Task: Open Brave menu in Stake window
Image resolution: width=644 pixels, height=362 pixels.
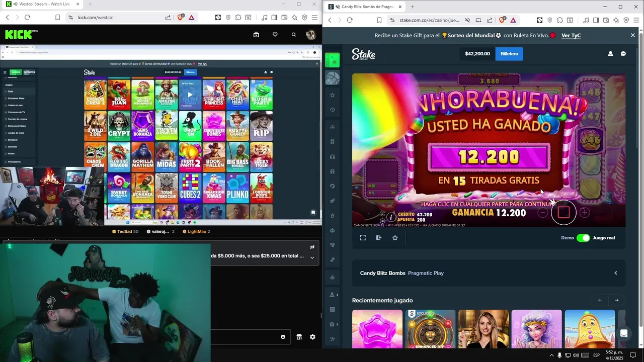Action: tap(636, 20)
